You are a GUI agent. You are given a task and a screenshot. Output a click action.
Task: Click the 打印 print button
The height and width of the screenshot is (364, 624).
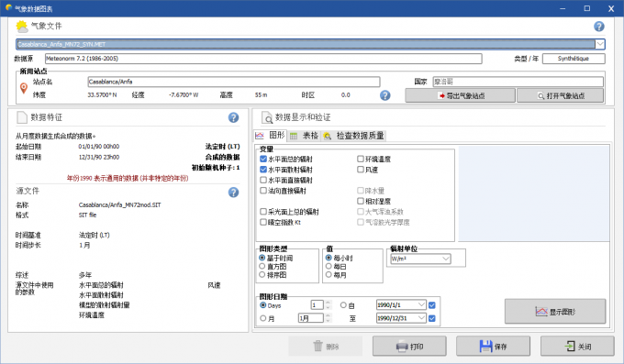pos(409,347)
